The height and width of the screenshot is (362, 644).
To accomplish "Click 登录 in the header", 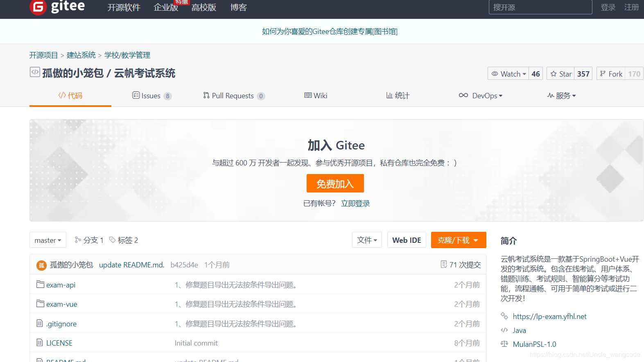I will tap(608, 7).
